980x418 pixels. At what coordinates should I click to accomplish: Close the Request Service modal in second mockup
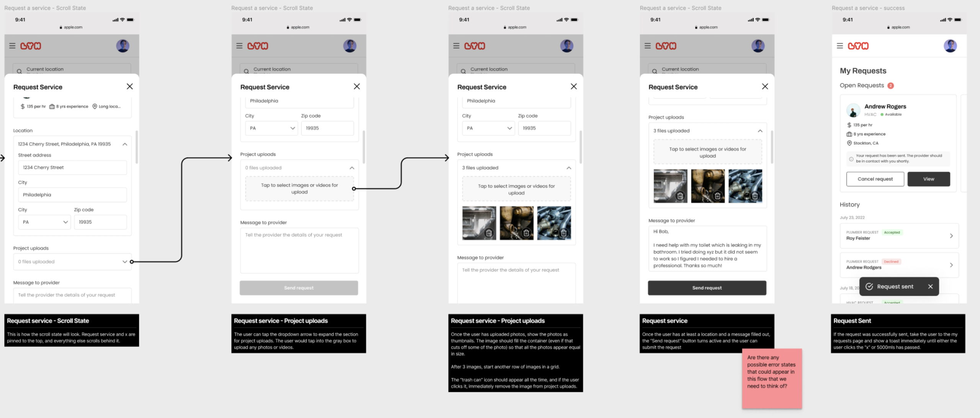pos(356,86)
